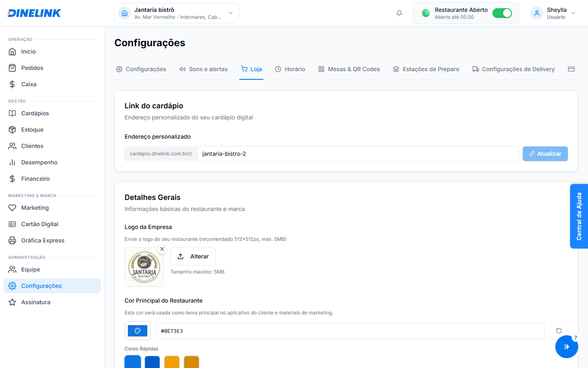Switch to the Configurações tab

(x=141, y=69)
